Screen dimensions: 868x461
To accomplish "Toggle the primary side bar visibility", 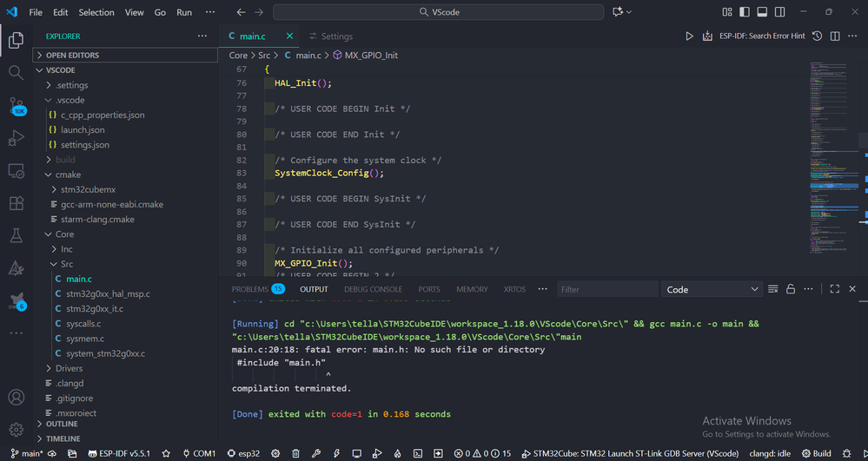I will pyautogui.click(x=745, y=12).
